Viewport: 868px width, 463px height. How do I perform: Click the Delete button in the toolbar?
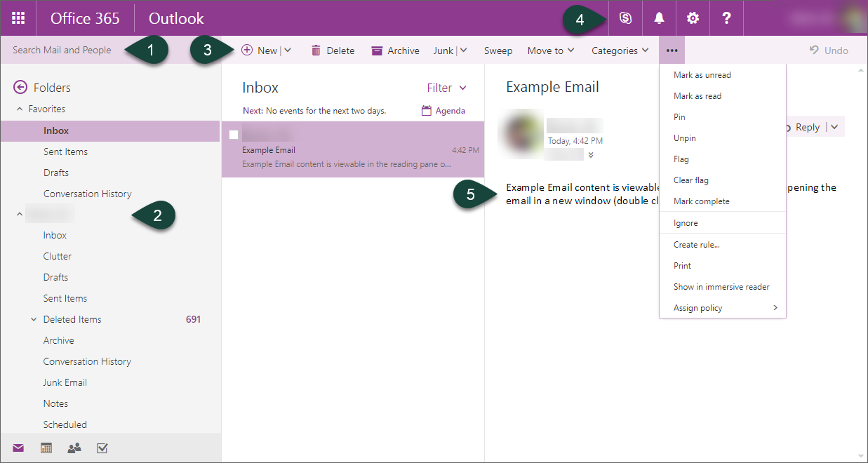click(x=333, y=51)
